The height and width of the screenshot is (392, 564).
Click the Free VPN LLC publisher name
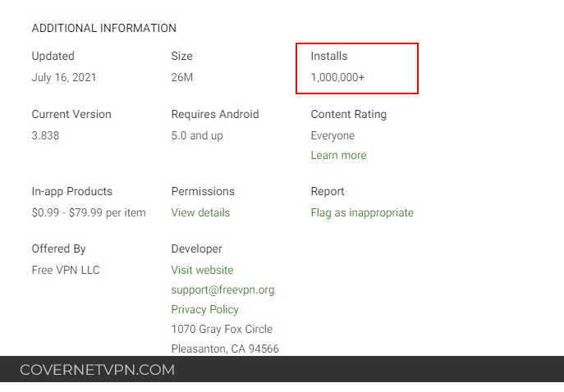(x=66, y=270)
